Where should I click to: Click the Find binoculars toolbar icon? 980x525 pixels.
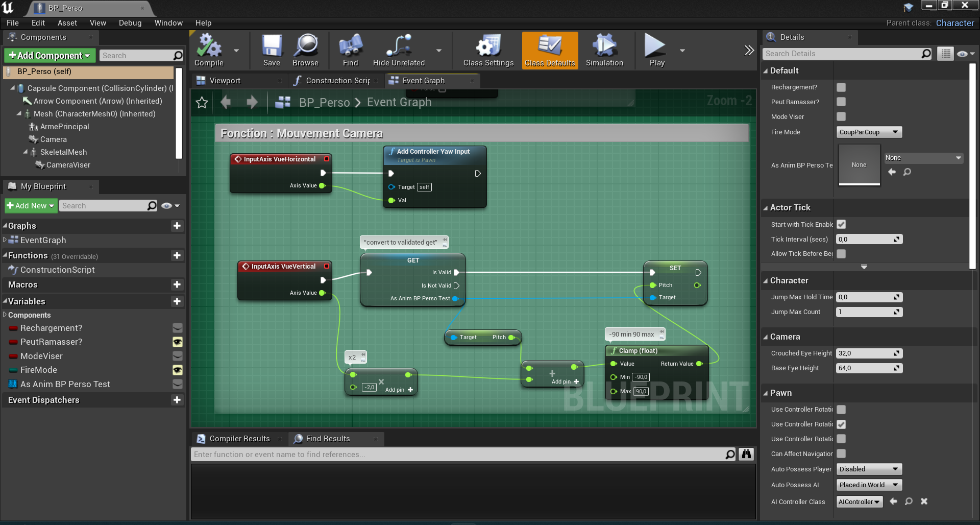coord(350,50)
